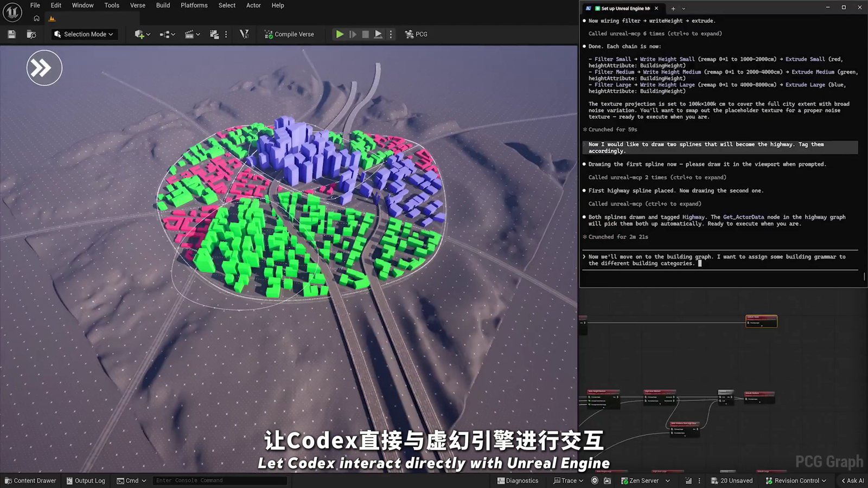Show the Output Log
868x488 pixels.
tap(86, 480)
